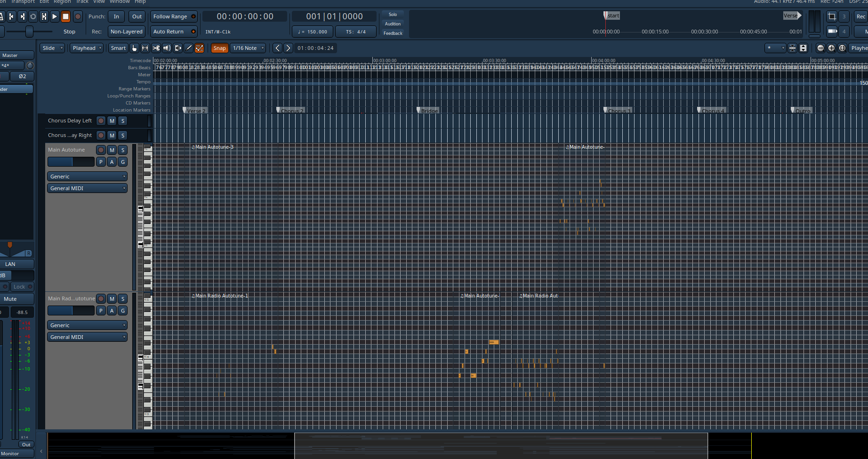Select the Cut (scissors) tool
Screen dimensions: 868x459
pos(156,48)
